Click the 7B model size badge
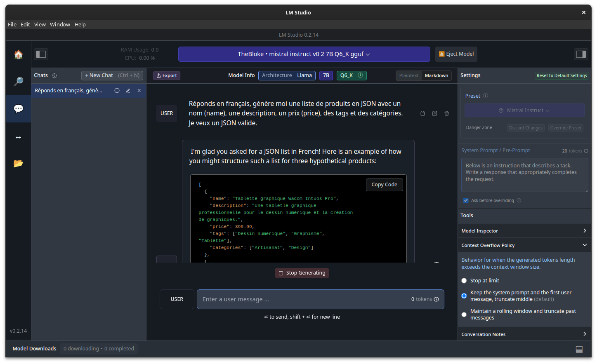This screenshot has width=597, height=364. (326, 75)
